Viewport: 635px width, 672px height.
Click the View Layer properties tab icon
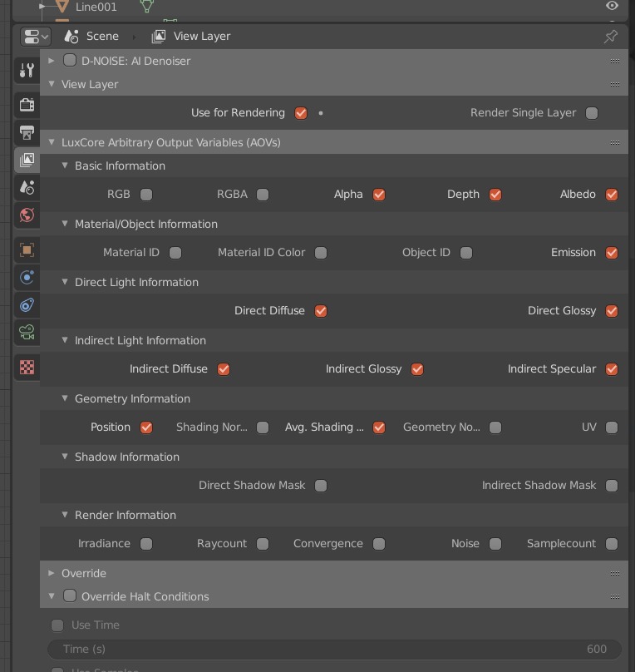26,162
